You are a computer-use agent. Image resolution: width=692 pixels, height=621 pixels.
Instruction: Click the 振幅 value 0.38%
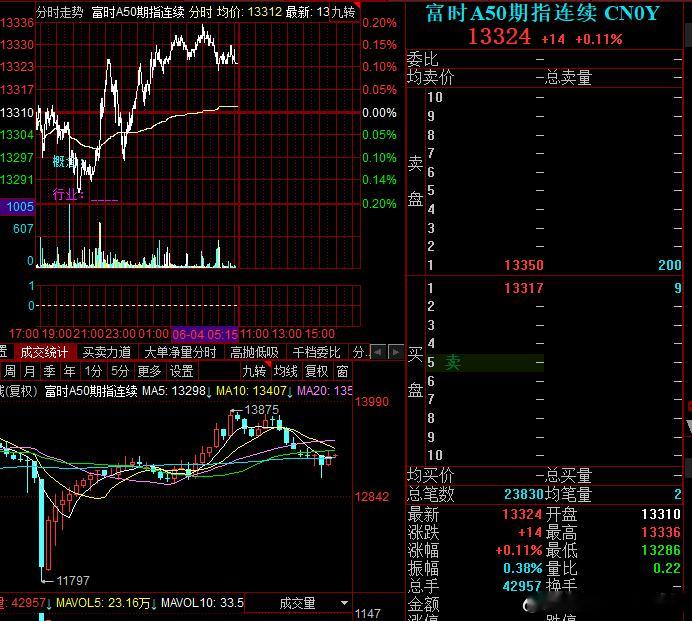point(523,568)
